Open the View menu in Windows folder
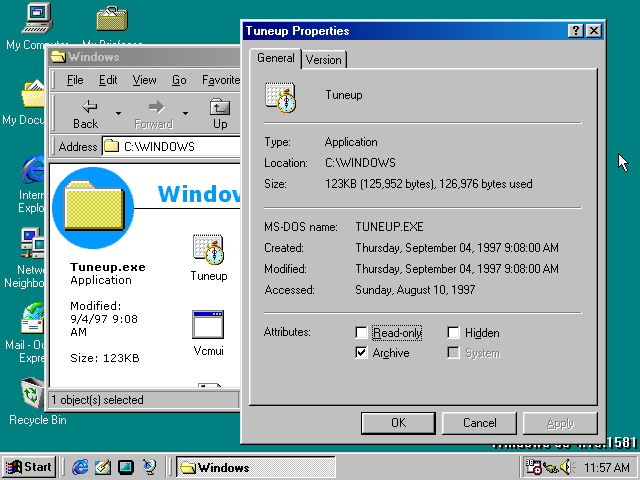 pos(144,80)
